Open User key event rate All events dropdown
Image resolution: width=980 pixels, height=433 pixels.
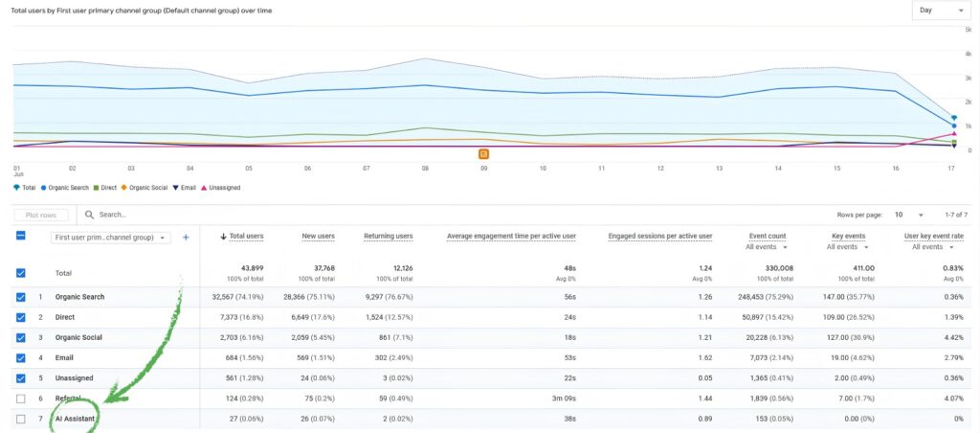click(932, 247)
